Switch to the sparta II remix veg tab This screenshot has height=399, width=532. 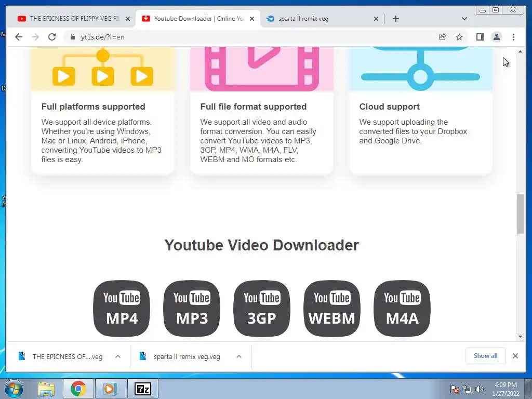coord(321,19)
